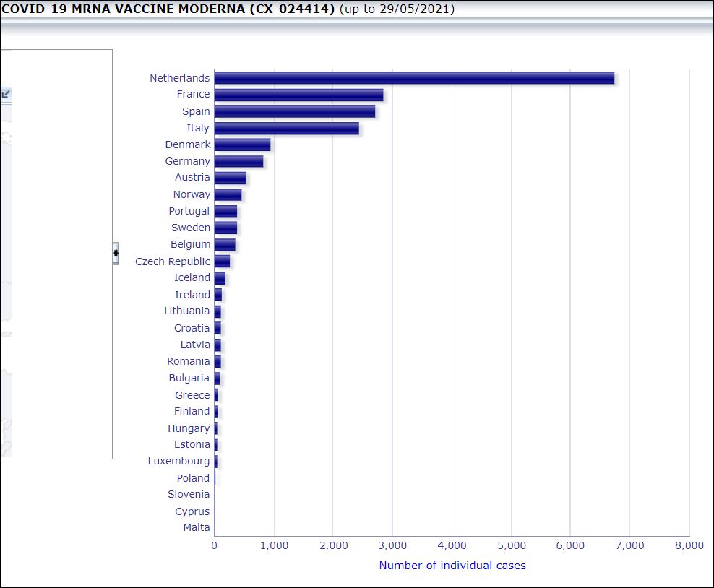Viewport: 714px width, 588px height.
Task: Select the "Spain" country label
Action: pyautogui.click(x=196, y=111)
